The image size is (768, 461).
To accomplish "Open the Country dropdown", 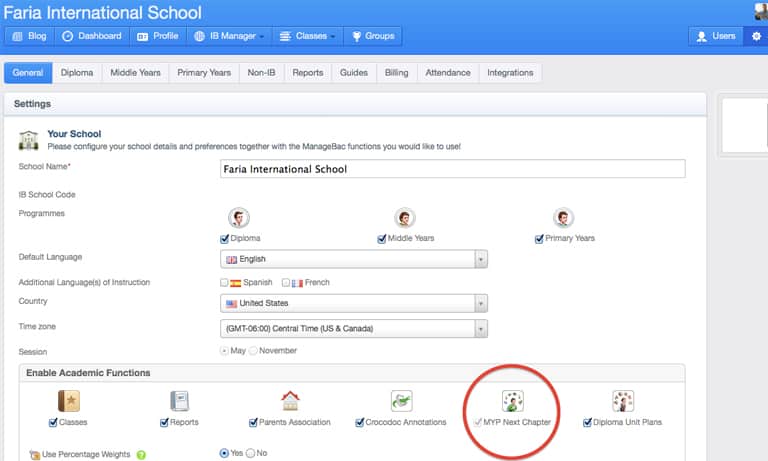I will tap(354, 303).
